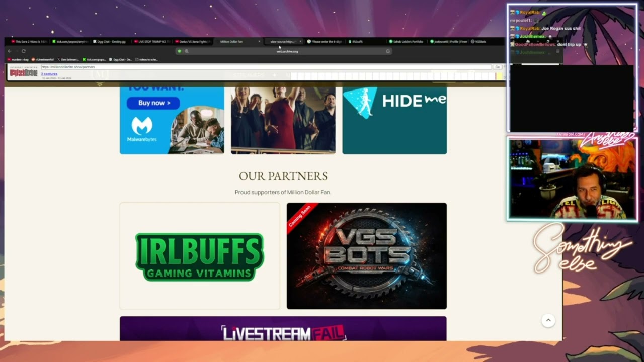Click the OUR PARTNERS heading
Screen dimensions: 644x362
coord(283,176)
